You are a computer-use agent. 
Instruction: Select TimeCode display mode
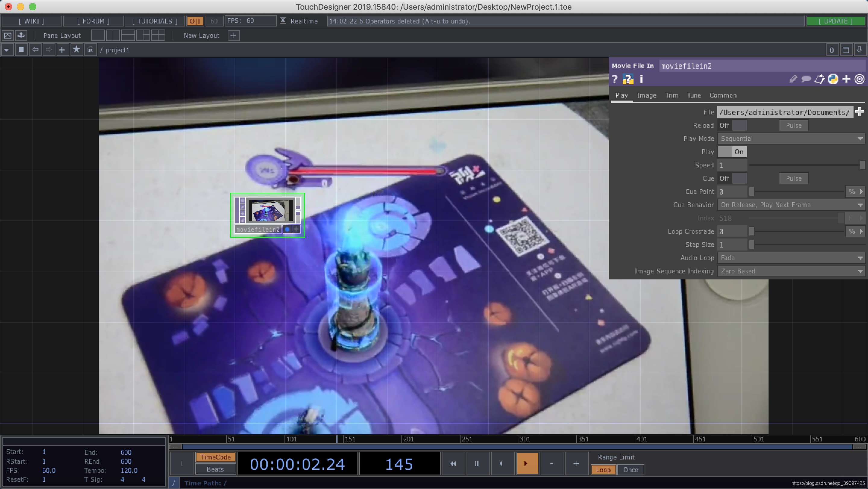pyautogui.click(x=216, y=457)
